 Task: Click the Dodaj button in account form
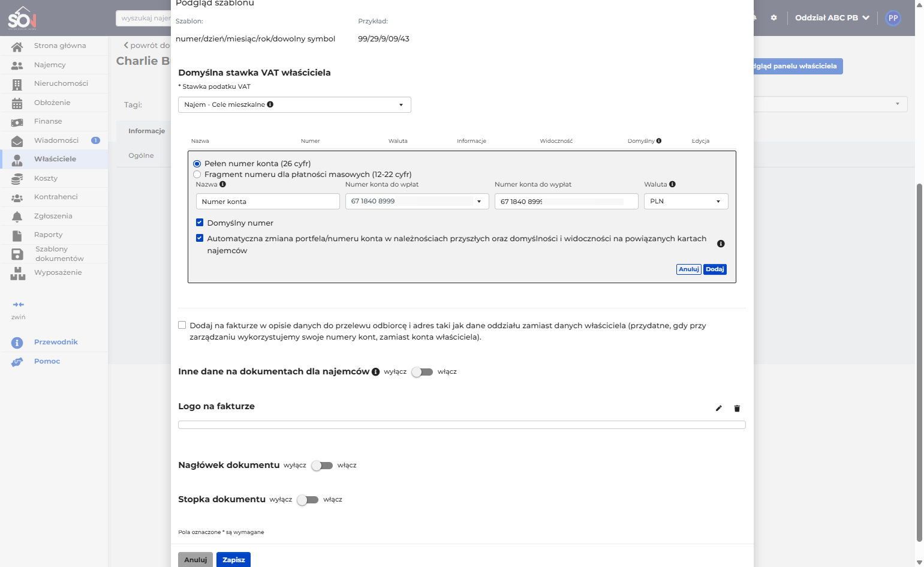click(x=715, y=269)
